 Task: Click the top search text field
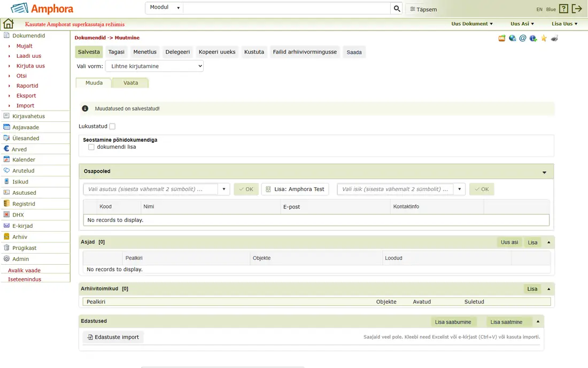pyautogui.click(x=287, y=8)
